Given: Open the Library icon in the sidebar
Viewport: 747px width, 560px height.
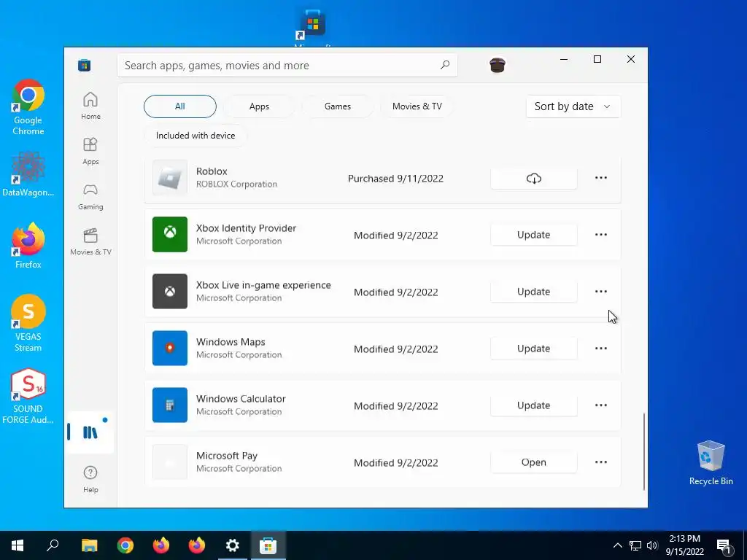Looking at the screenshot, I should [x=90, y=432].
